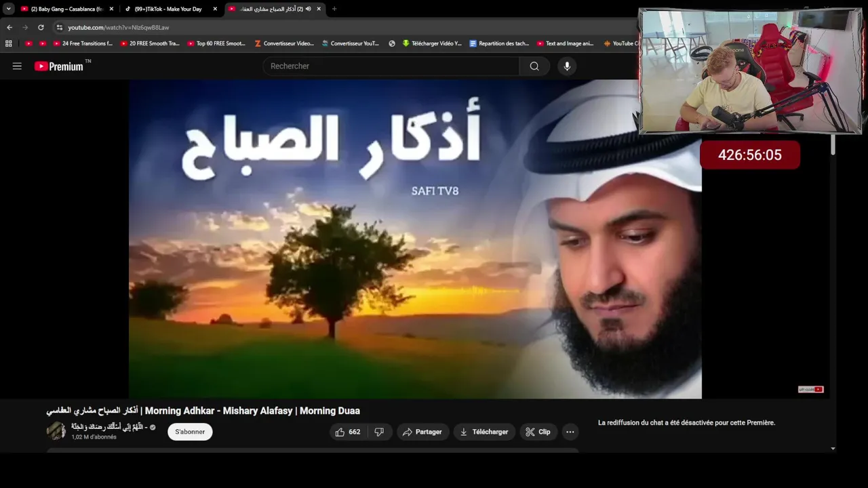Open the Télécharger Vidéo Y... bookmark
Screen dimensions: 868x488
pos(432,43)
